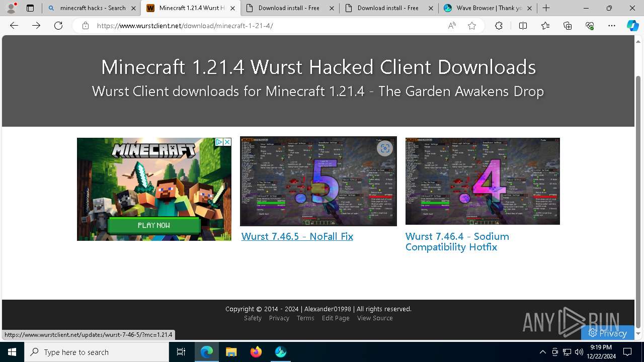The height and width of the screenshot is (362, 644).
Task: Click the blue Privacy settings button
Action: 607,333
